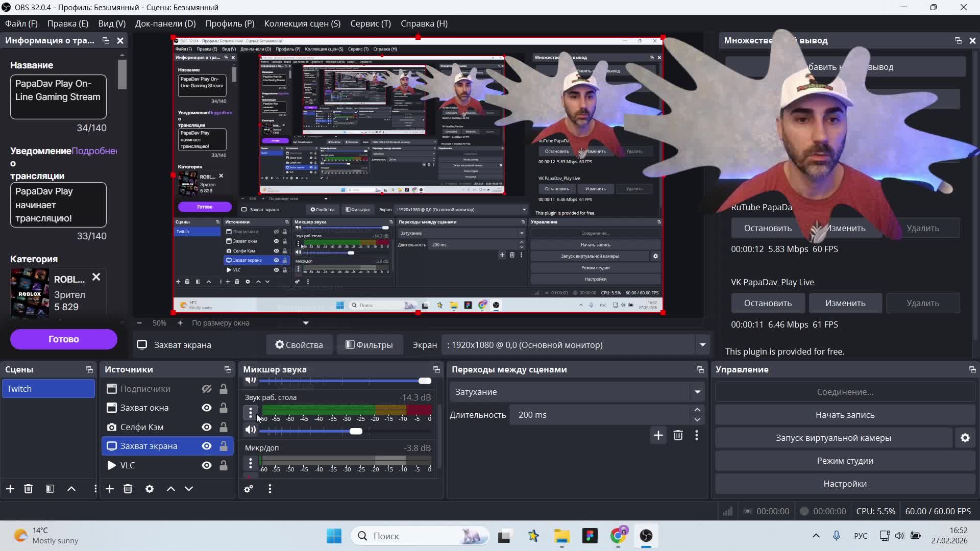Open scene filters icon in Scenes panel
This screenshot has width=980, height=551.
point(50,489)
